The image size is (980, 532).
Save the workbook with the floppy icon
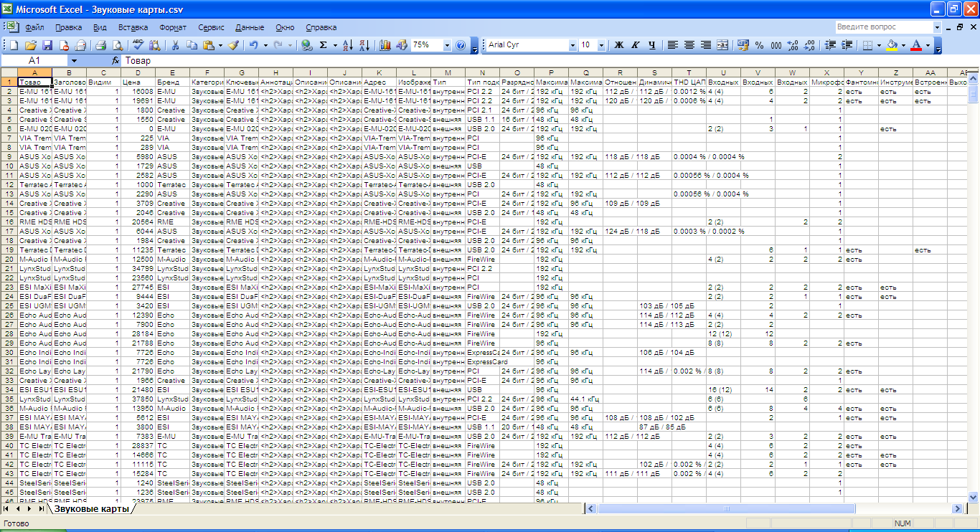[47, 45]
